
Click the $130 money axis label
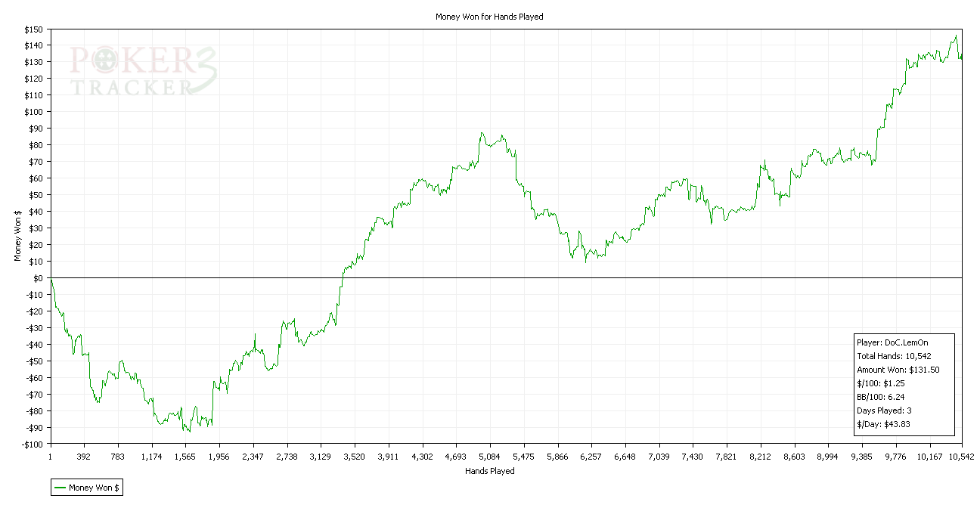point(35,63)
